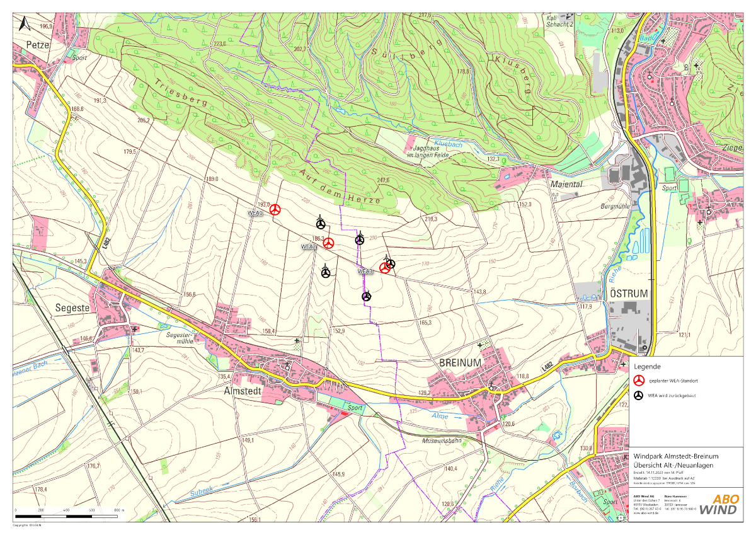
Task: Click the 129,2 elevation point
Action: click(425, 393)
